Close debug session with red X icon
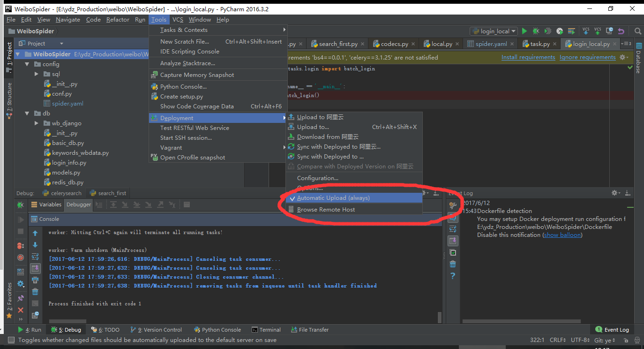Viewport: 644px width, 349px height. point(21,310)
